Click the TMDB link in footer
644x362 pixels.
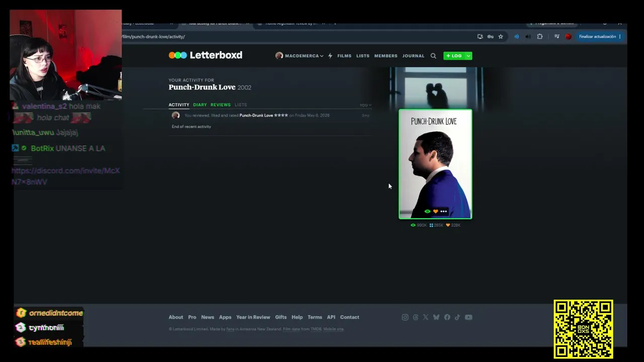coord(316,329)
